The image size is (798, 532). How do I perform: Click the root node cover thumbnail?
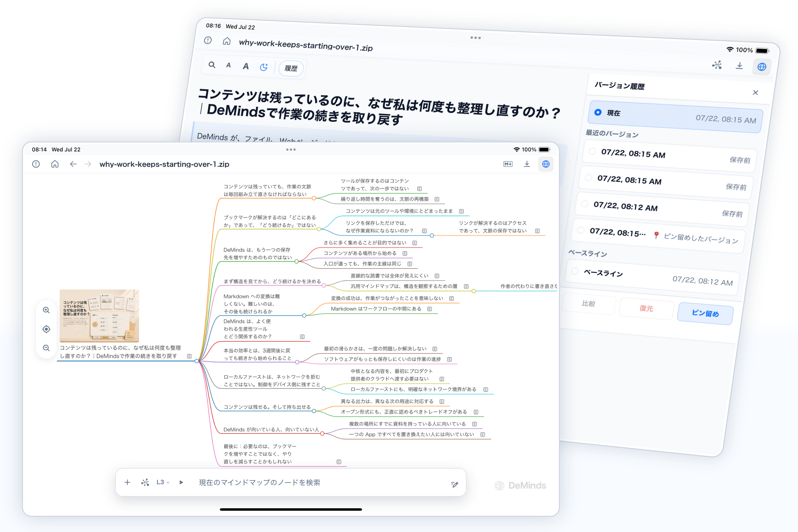99,316
